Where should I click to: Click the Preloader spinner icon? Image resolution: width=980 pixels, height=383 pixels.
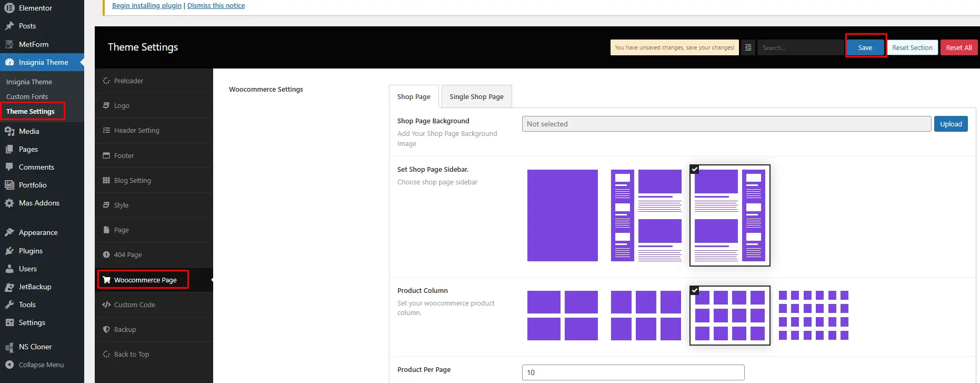[106, 81]
